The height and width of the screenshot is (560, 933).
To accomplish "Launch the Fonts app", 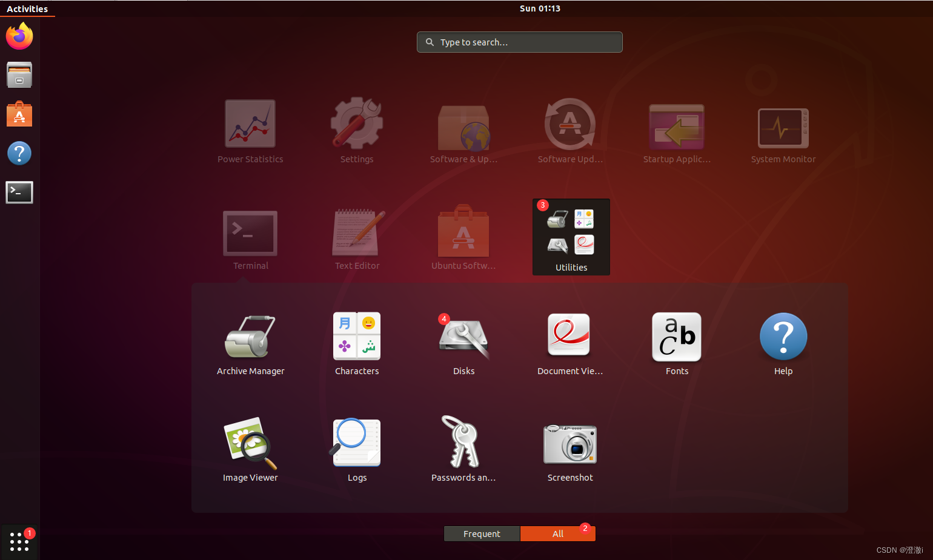I will (677, 345).
